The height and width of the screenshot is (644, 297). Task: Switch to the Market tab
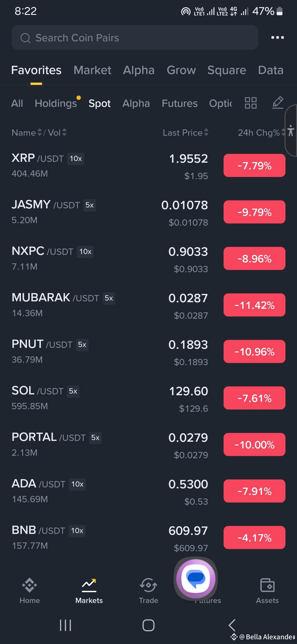coord(92,70)
